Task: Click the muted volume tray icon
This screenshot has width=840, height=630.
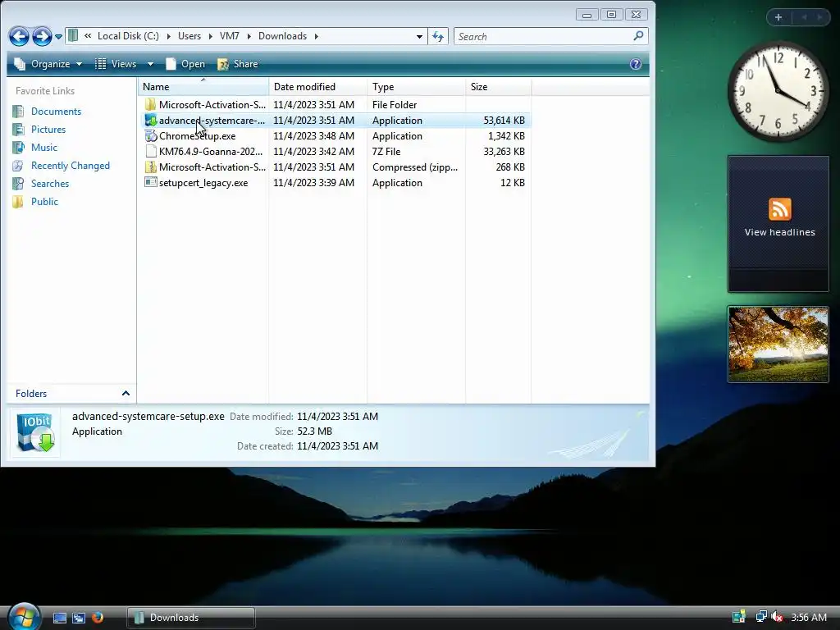Action: tap(778, 617)
